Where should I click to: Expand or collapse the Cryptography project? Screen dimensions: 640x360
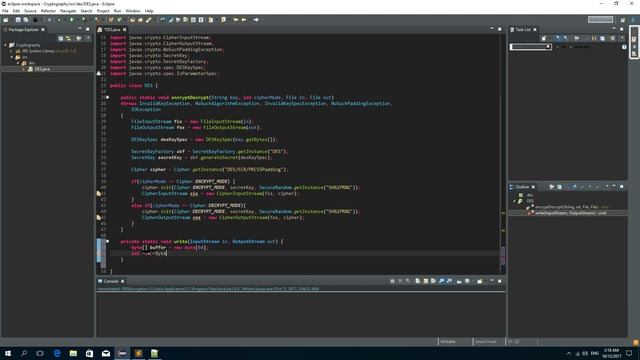pos(6,45)
